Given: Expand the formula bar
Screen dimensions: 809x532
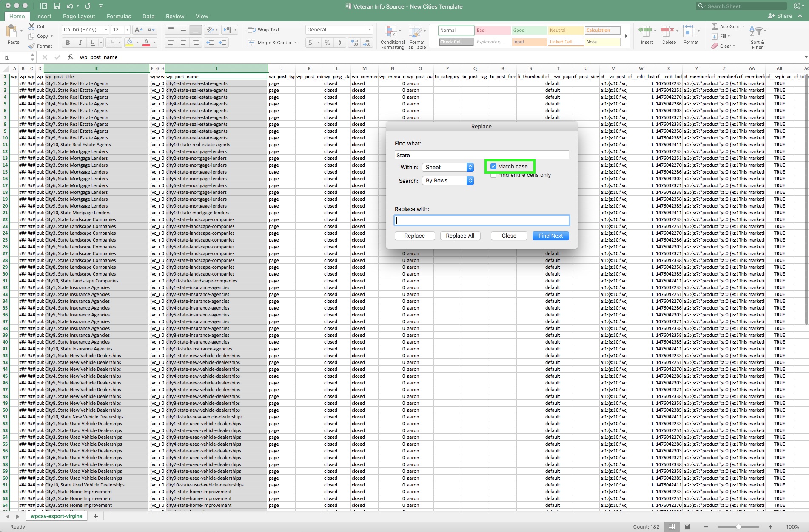Looking at the screenshot, I should (806, 57).
